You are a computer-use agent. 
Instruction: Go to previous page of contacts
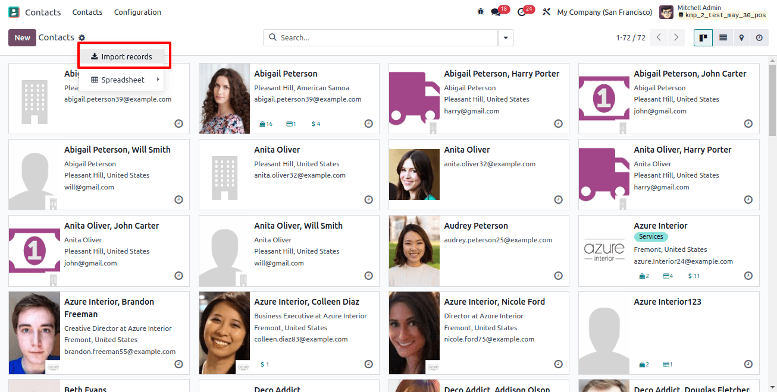659,38
